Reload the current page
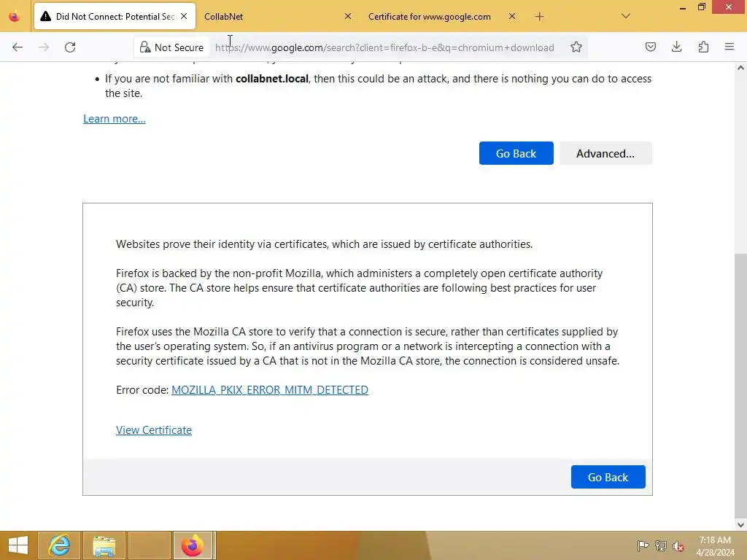 click(70, 47)
